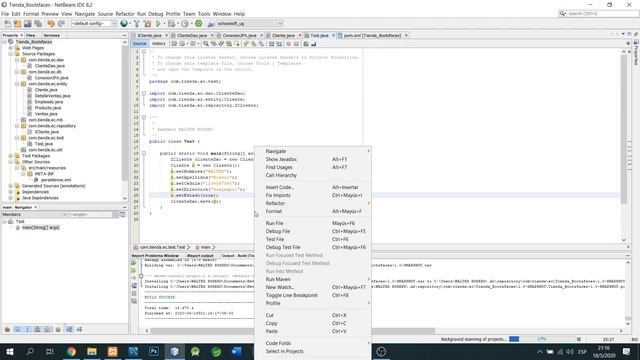This screenshot has height=360, width=640.
Task: Click the editor vertical scrollbar
Action: click(x=623, y=129)
